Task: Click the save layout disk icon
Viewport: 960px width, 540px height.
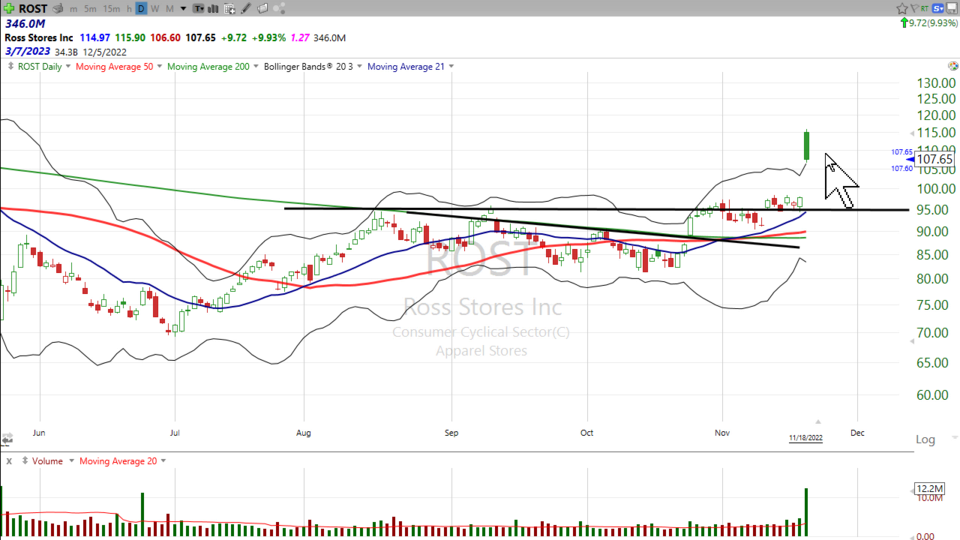Action: [952, 9]
